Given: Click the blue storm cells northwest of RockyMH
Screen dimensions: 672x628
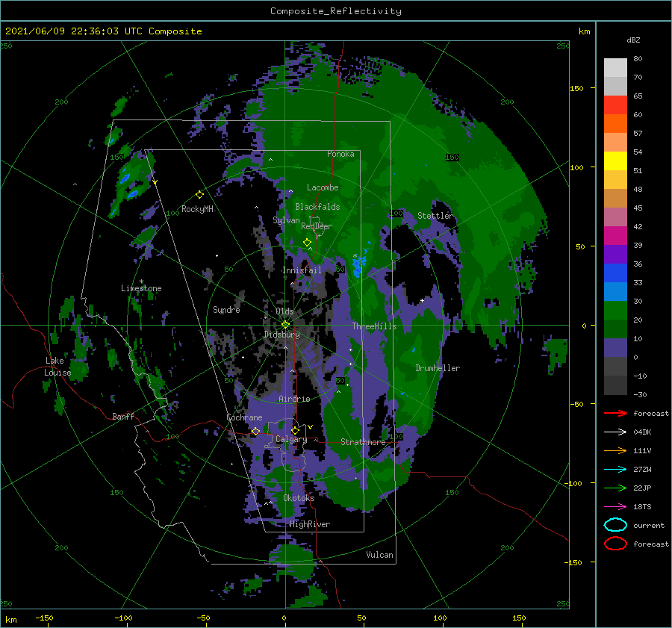Looking at the screenshot, I should (128, 184).
